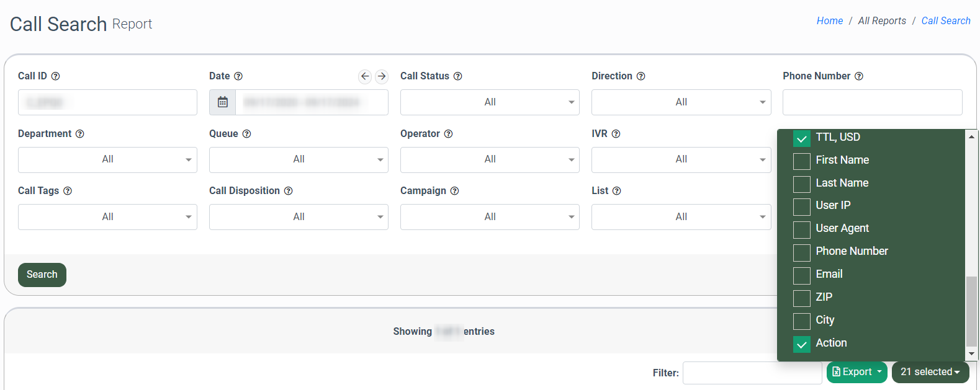980x390 pixels.
Task: Click into the Filter text field
Action: pyautogui.click(x=752, y=373)
